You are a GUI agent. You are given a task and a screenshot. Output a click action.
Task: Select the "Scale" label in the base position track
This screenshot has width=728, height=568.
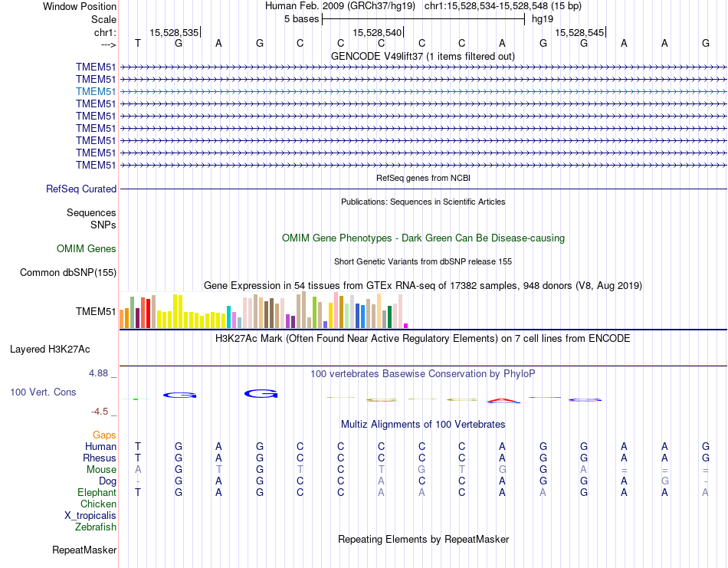tap(103, 19)
